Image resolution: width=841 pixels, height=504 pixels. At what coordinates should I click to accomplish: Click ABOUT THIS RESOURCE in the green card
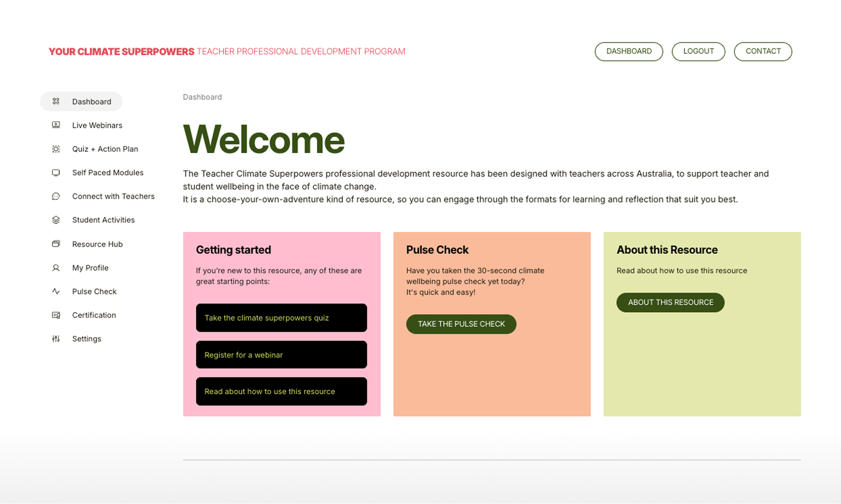tap(670, 302)
